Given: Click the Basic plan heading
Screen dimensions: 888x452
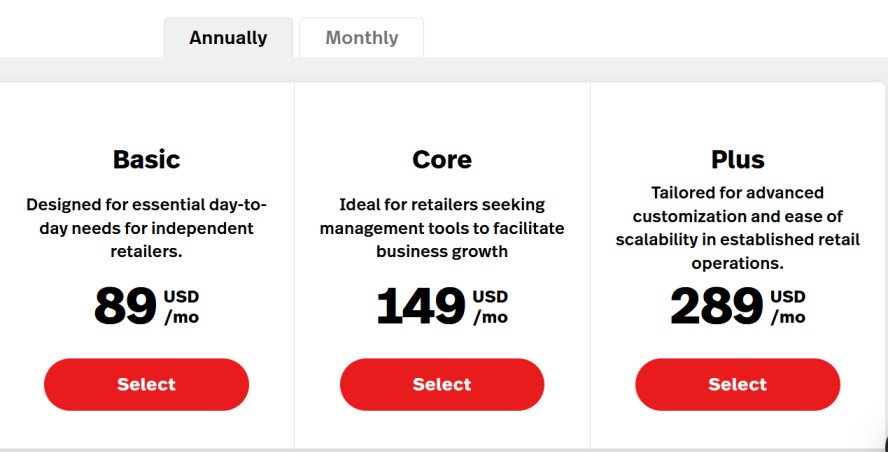Looking at the screenshot, I should click(x=146, y=159).
